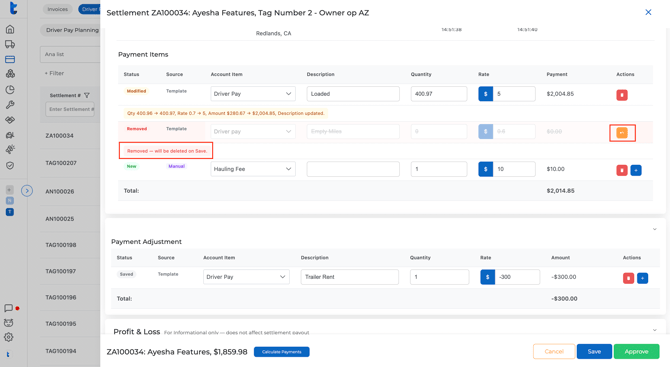Click the Approve button
Screen dimensions: 670x367
[636, 351]
